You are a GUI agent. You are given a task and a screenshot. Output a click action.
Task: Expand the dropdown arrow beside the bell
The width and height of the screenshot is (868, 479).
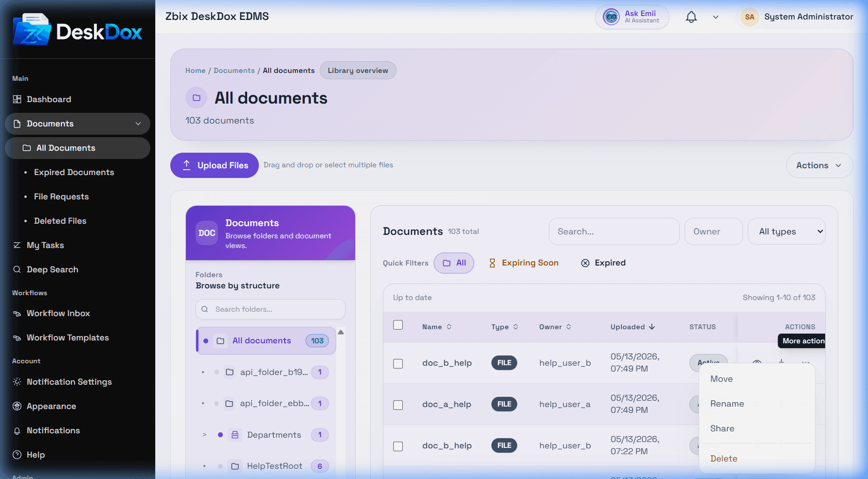click(x=716, y=17)
